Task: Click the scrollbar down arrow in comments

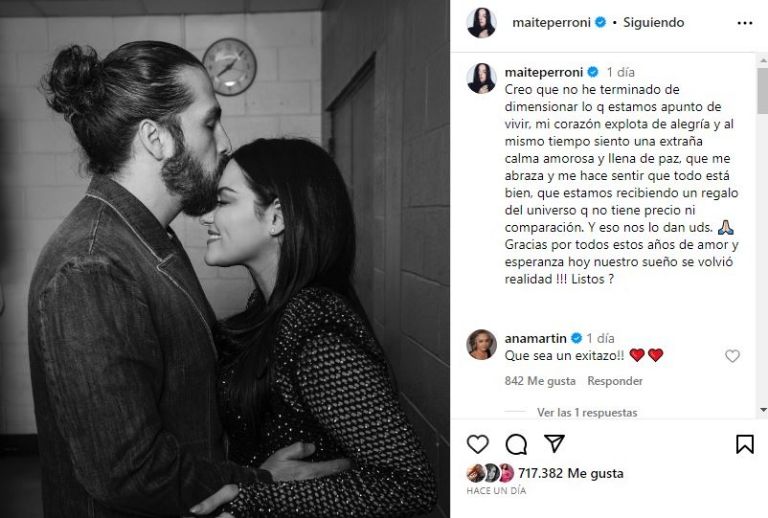Action: (763, 410)
